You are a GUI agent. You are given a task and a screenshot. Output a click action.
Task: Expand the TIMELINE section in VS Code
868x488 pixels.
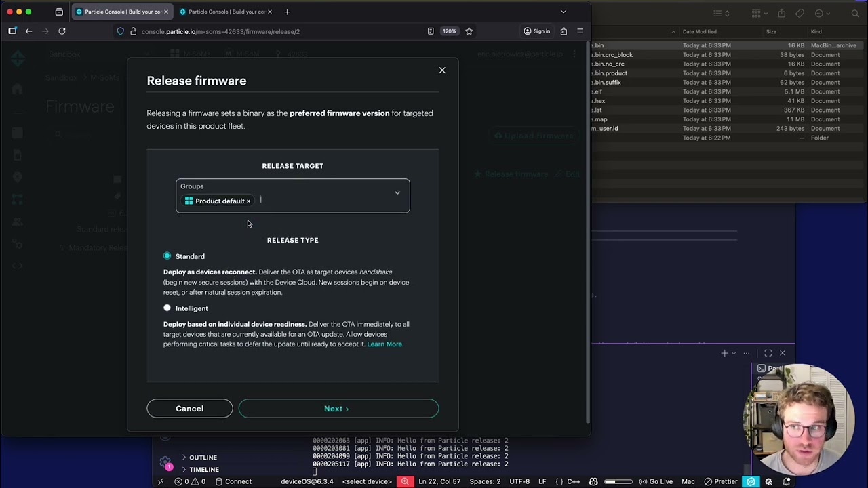tap(203, 469)
